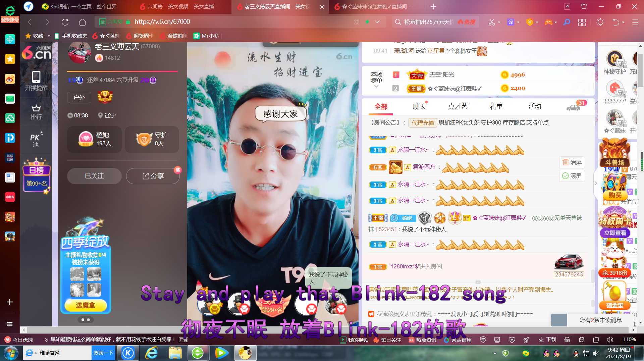This screenshot has width=644, height=361.
Task: Open the 您有2条未读消息 notification
Action: coord(600,320)
